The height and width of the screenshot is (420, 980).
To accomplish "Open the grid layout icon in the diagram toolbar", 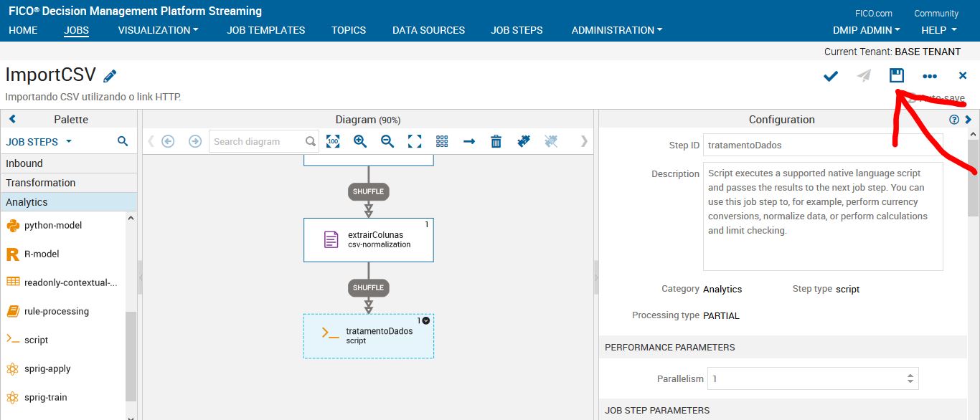I will tap(442, 141).
